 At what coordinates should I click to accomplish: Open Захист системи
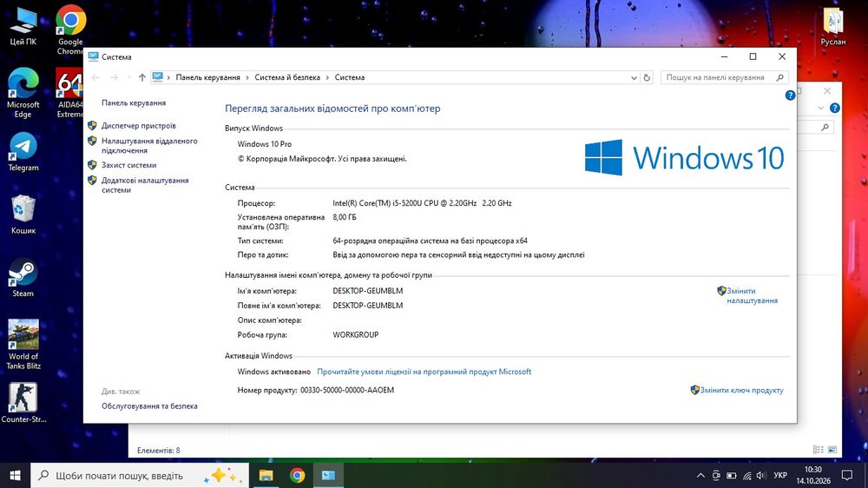pyautogui.click(x=128, y=165)
